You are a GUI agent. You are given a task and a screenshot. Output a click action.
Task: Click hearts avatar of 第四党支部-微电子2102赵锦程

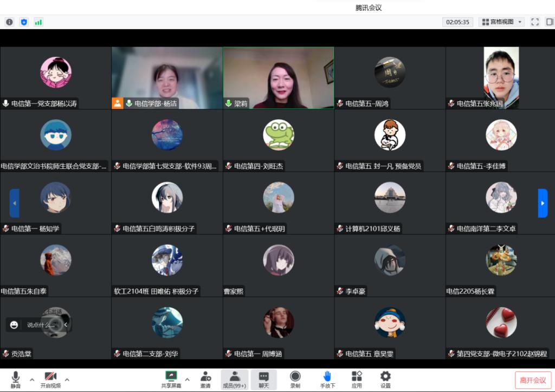click(x=501, y=323)
